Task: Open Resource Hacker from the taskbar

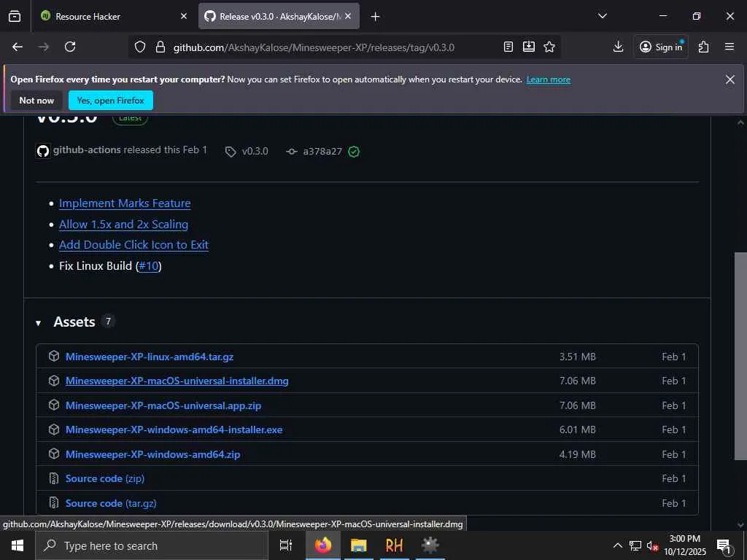Action: pyautogui.click(x=395, y=545)
